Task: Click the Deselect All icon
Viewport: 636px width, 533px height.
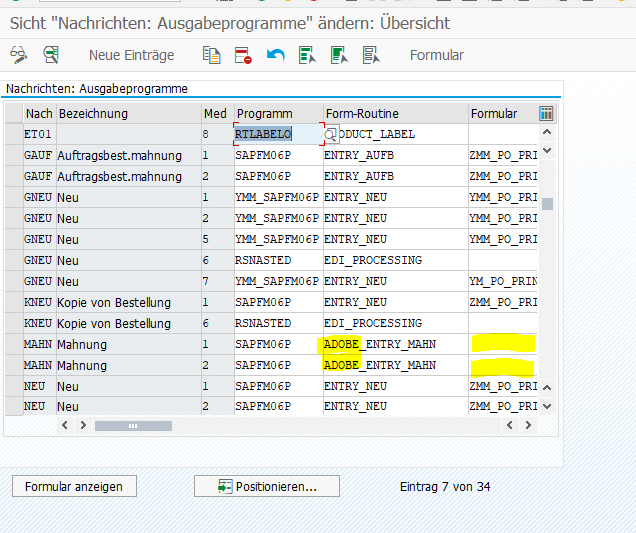Action: tap(371, 55)
